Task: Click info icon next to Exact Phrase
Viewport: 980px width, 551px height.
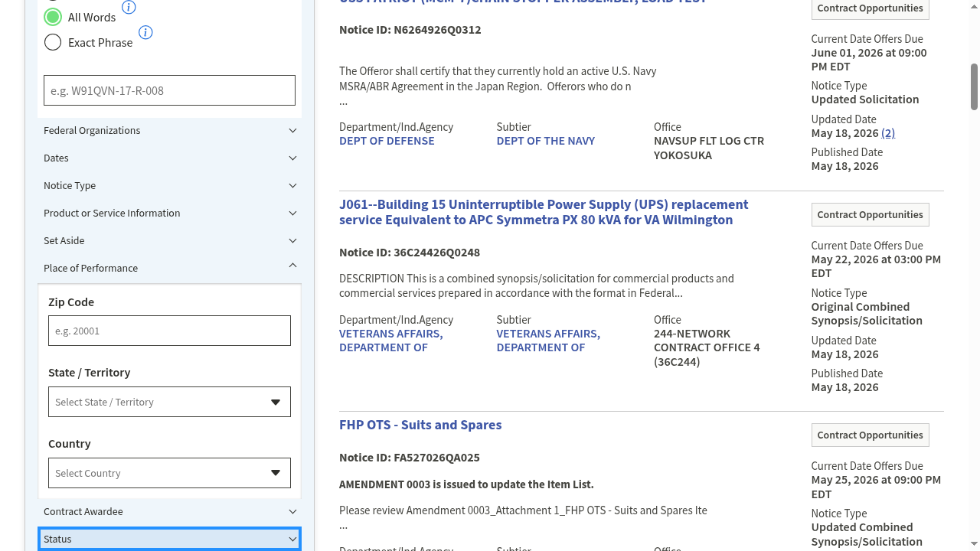Action: click(x=145, y=33)
